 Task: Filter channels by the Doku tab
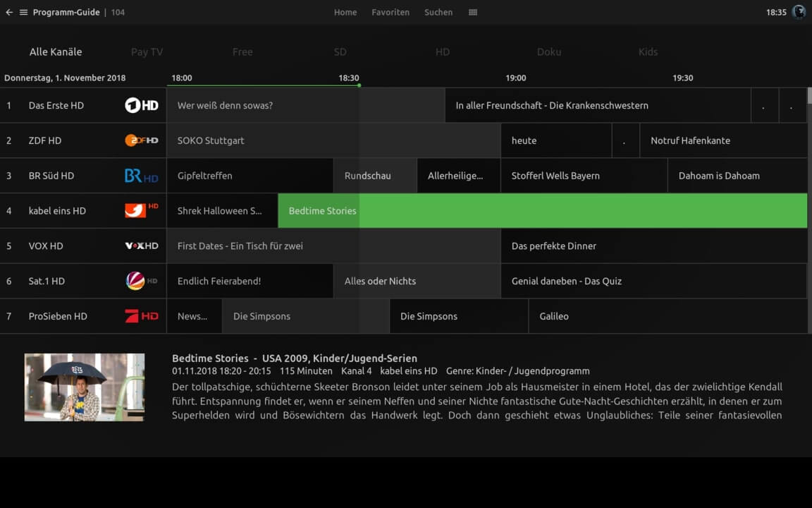point(549,52)
